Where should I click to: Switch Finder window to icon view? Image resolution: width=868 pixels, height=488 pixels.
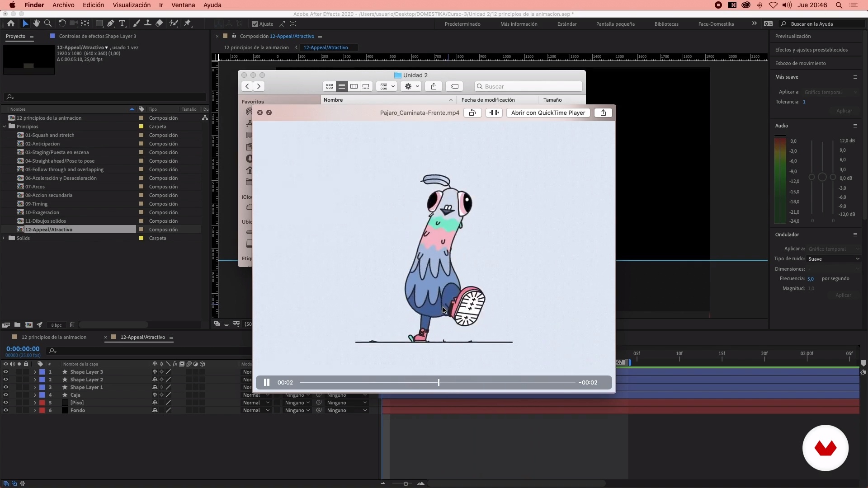[x=330, y=86]
